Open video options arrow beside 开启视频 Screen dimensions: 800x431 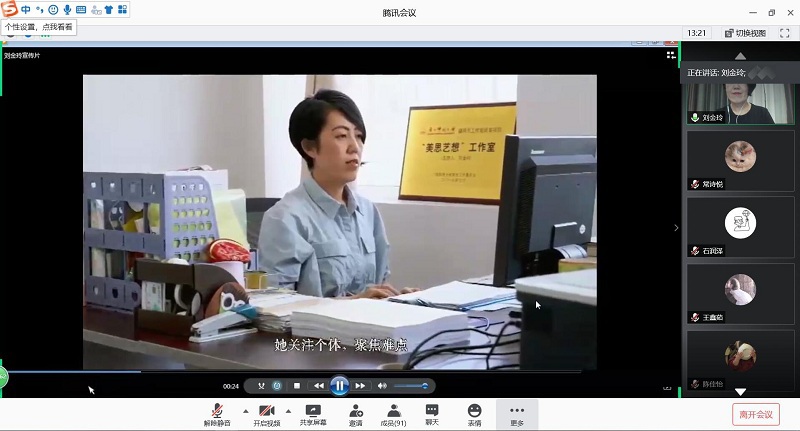click(x=288, y=411)
